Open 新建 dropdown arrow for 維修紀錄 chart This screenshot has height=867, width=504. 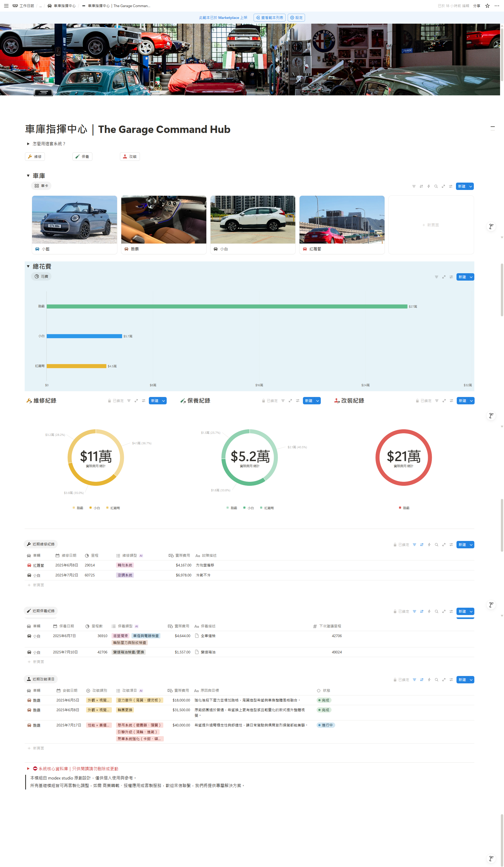click(164, 401)
